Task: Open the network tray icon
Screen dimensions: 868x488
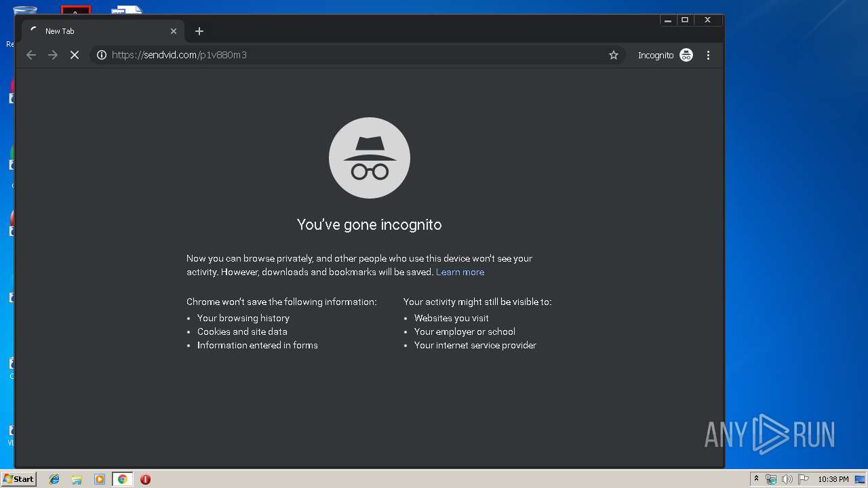Action: click(771, 479)
